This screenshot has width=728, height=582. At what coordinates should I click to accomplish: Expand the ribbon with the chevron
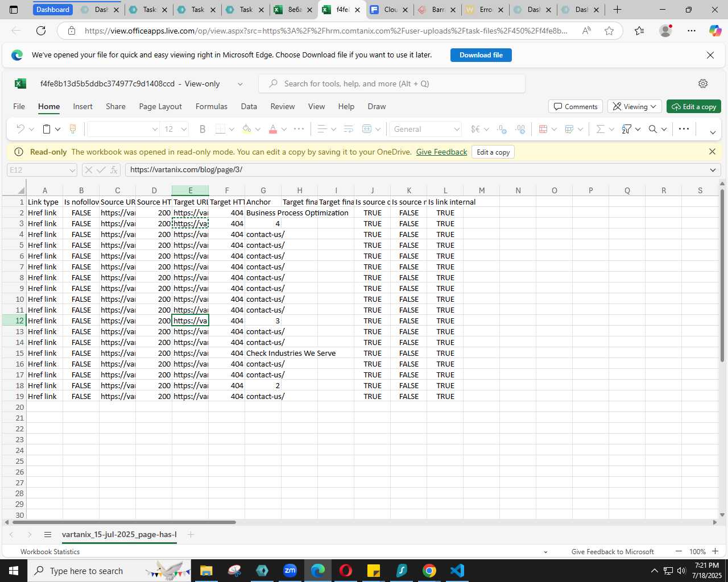point(713,132)
